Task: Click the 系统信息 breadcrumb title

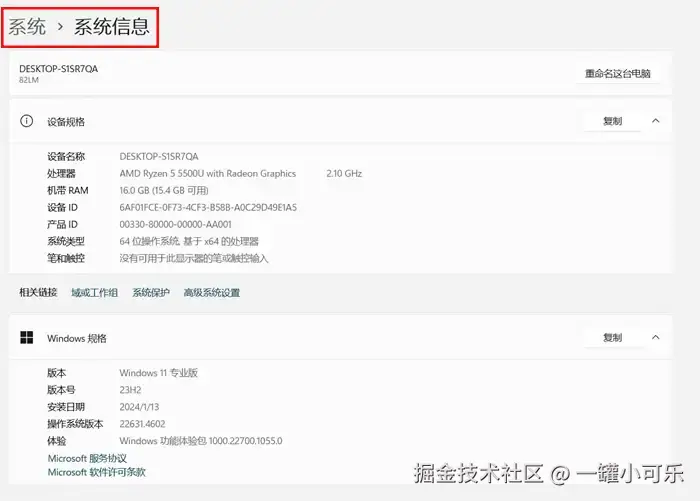Action: click(x=111, y=27)
